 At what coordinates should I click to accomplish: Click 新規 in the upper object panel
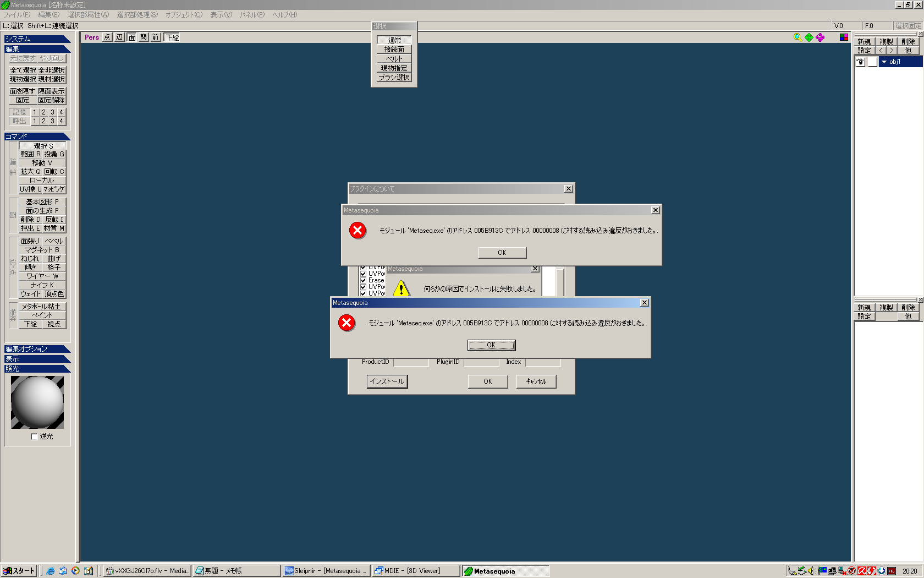pyautogui.click(x=864, y=42)
